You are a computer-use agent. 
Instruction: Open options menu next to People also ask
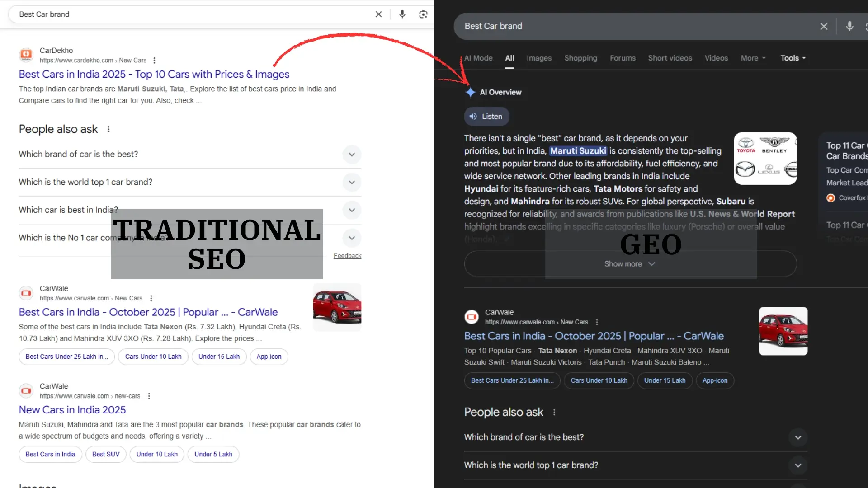108,129
